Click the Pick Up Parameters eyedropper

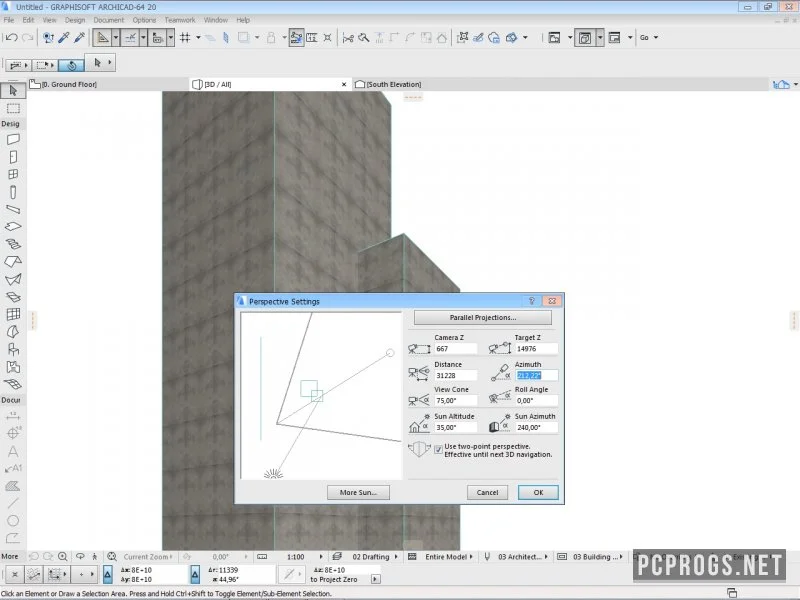click(x=64, y=38)
